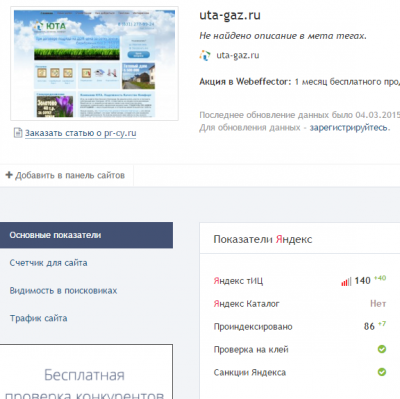Click the Бесплатная проверка конкурентов banner

[86, 372]
